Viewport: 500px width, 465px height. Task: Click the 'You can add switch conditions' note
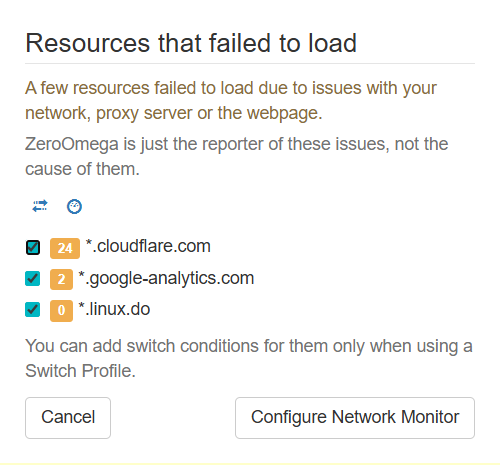[x=249, y=358]
